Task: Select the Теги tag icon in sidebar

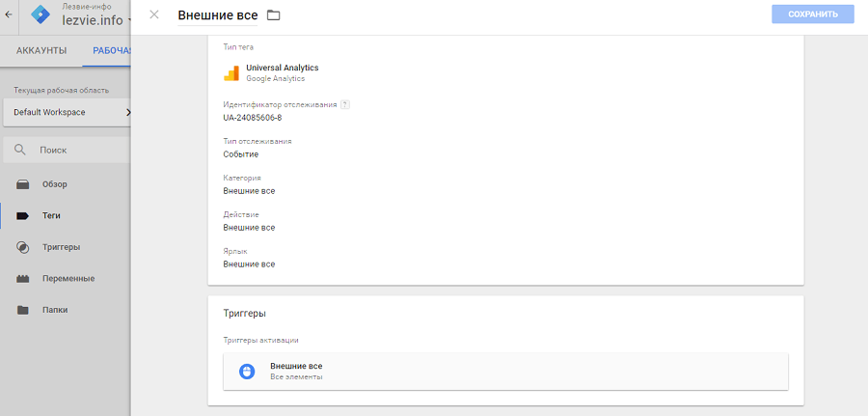Action: (x=23, y=215)
